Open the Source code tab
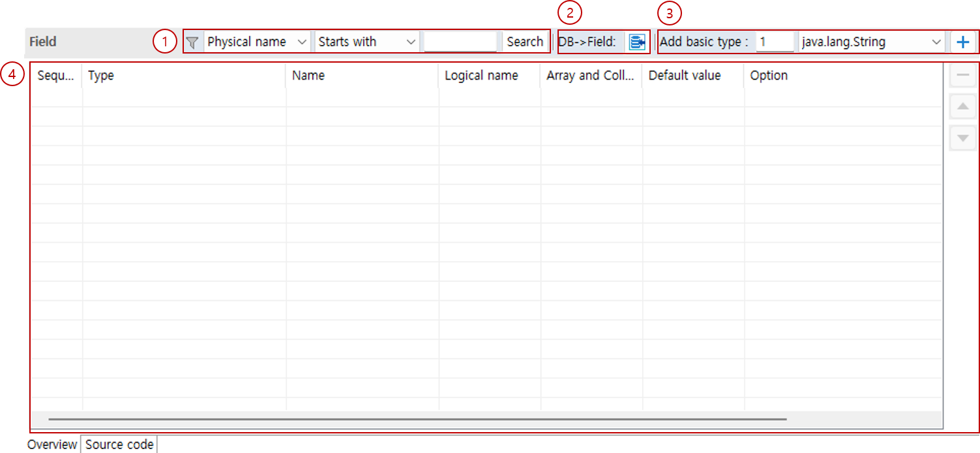This screenshot has height=453, width=980. click(119, 445)
